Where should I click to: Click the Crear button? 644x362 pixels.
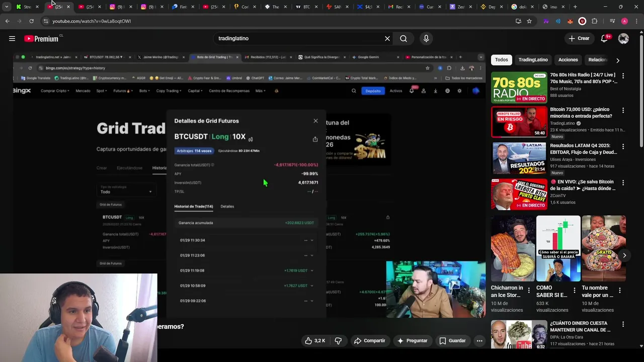coord(579,38)
